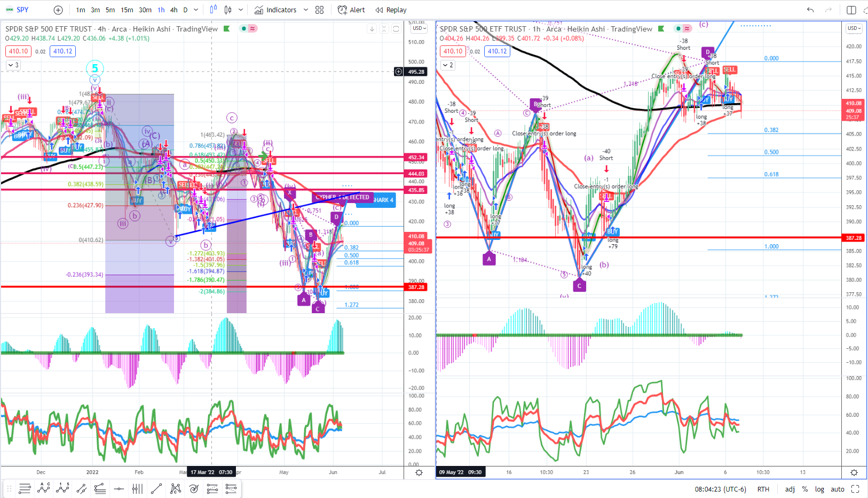The image size is (868, 498).
Task: Click the green flag on the 1h chart
Action: (x=661, y=29)
